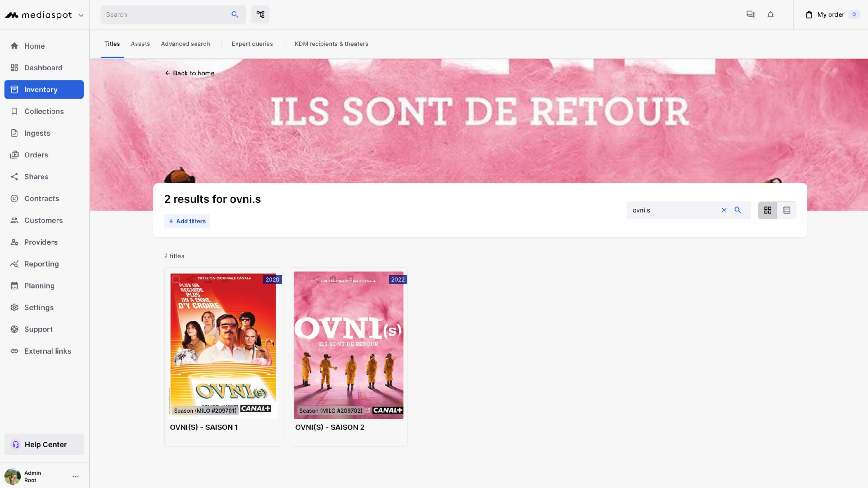Screen dimensions: 868x488
Task: Switch to grid view
Action: point(768,210)
